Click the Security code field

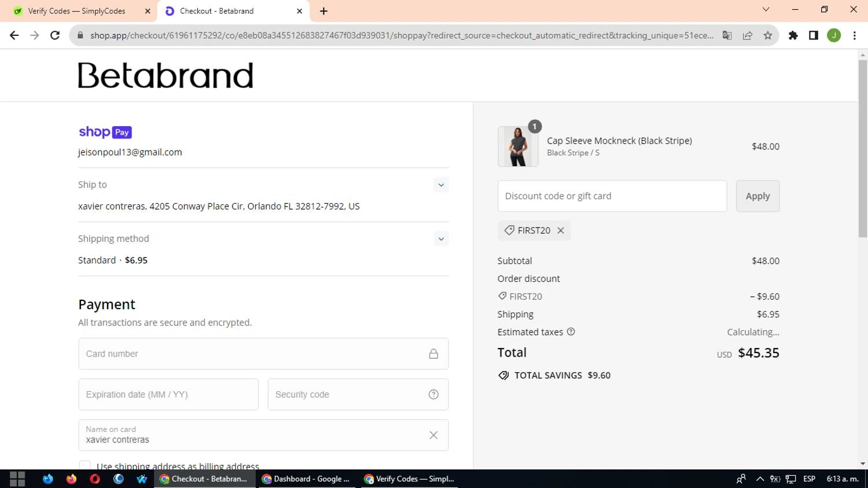point(358,395)
